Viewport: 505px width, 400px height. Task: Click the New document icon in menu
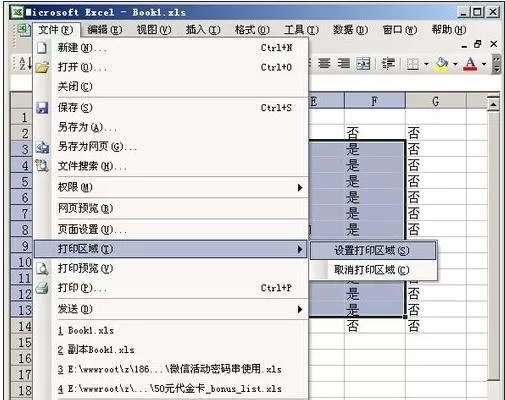(x=42, y=48)
